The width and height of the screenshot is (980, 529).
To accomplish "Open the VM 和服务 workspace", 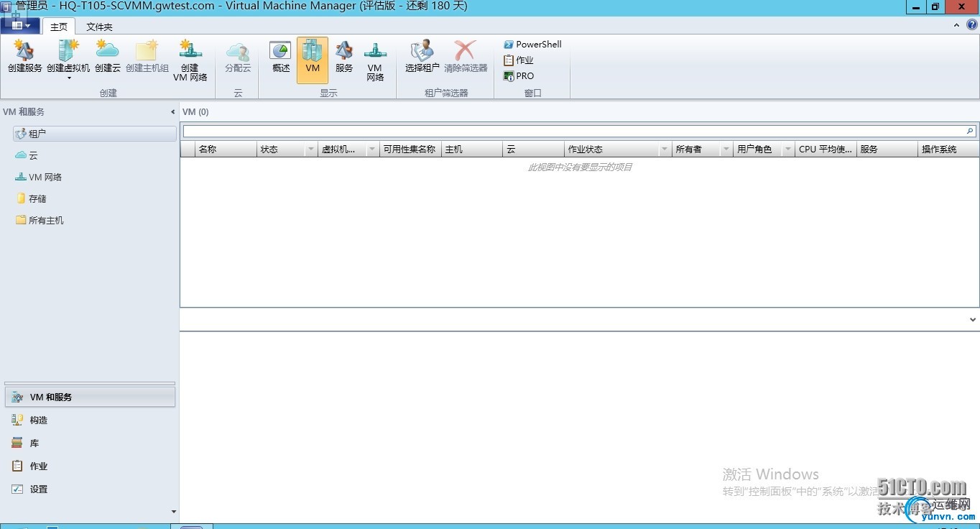I will tap(90, 397).
